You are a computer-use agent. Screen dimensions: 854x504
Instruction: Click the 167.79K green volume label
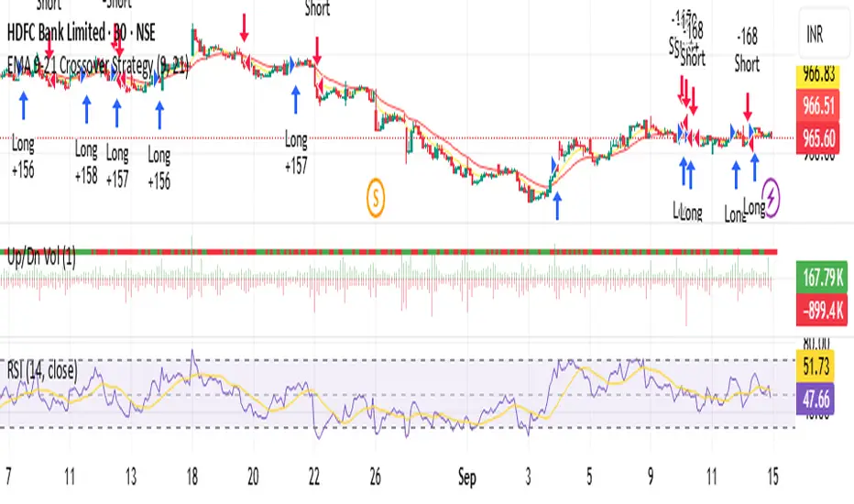pos(823,278)
